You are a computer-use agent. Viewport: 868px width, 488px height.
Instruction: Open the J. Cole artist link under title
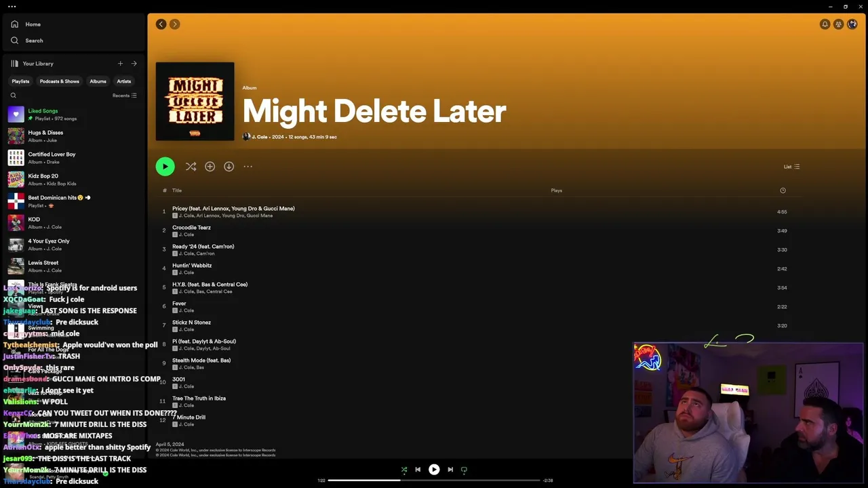(x=260, y=137)
